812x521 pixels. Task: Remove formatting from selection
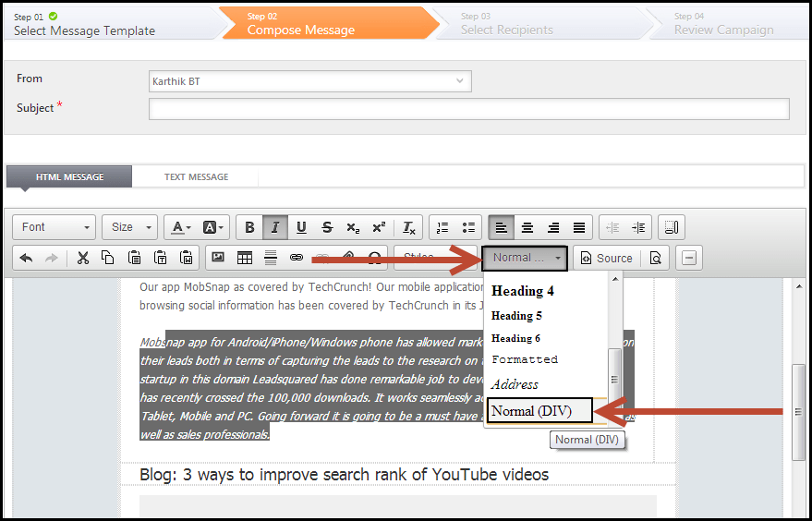tap(409, 227)
